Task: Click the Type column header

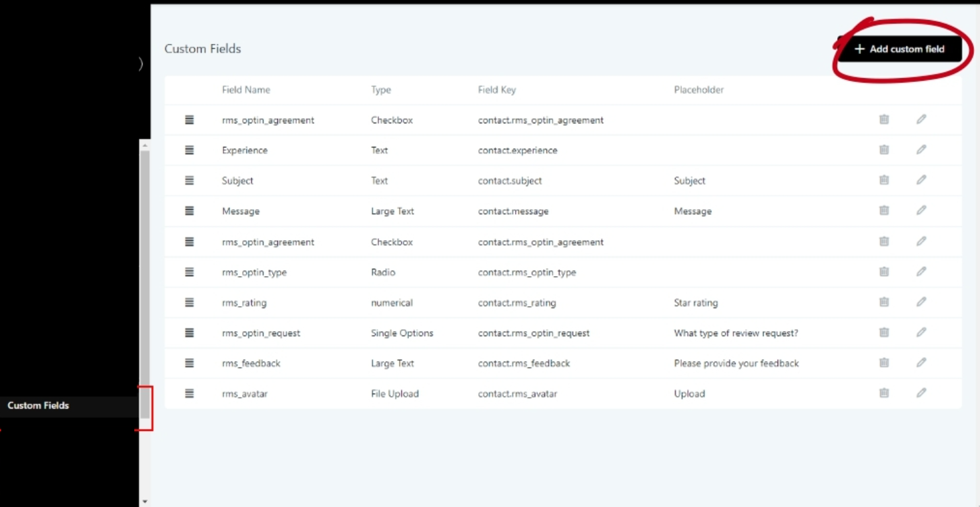Action: point(381,90)
